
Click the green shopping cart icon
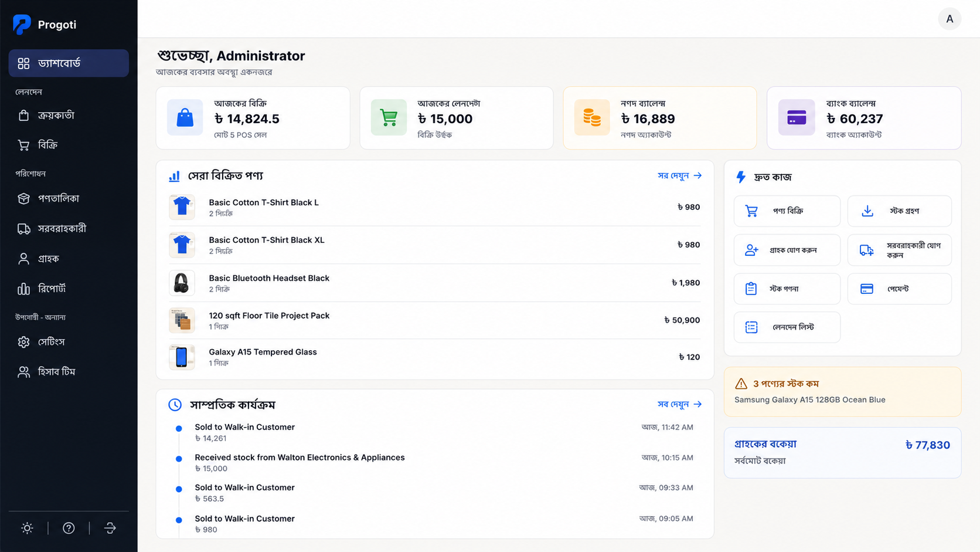(389, 117)
